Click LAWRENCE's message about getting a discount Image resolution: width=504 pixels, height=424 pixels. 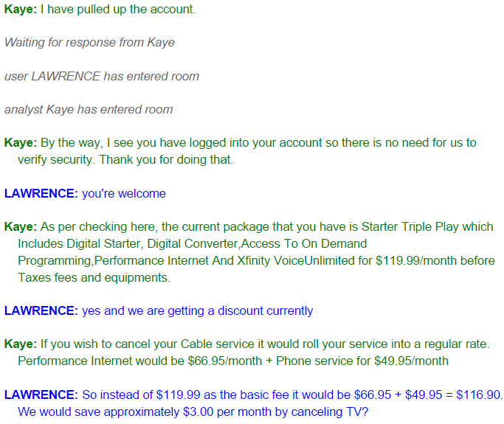pyautogui.click(x=198, y=310)
